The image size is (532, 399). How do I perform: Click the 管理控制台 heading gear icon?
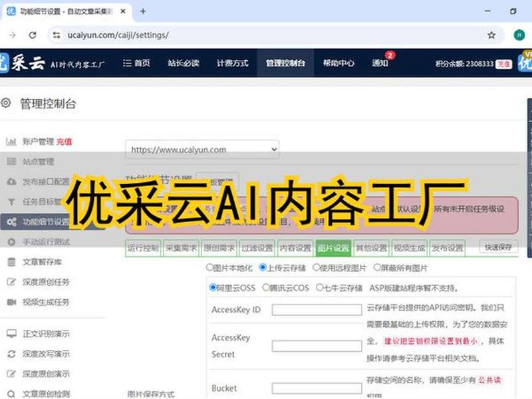click(6, 103)
